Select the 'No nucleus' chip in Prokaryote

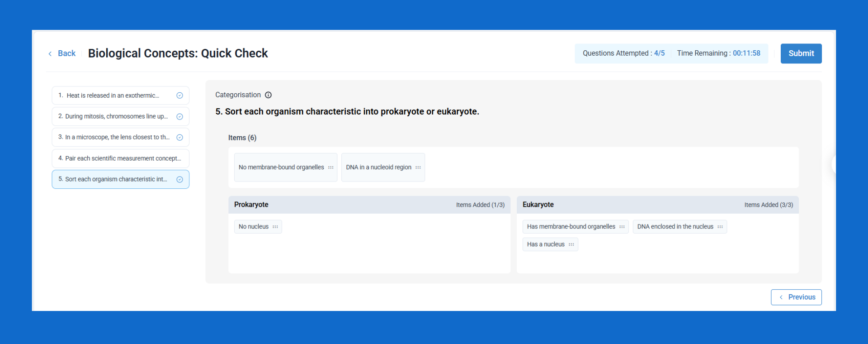[258, 227]
